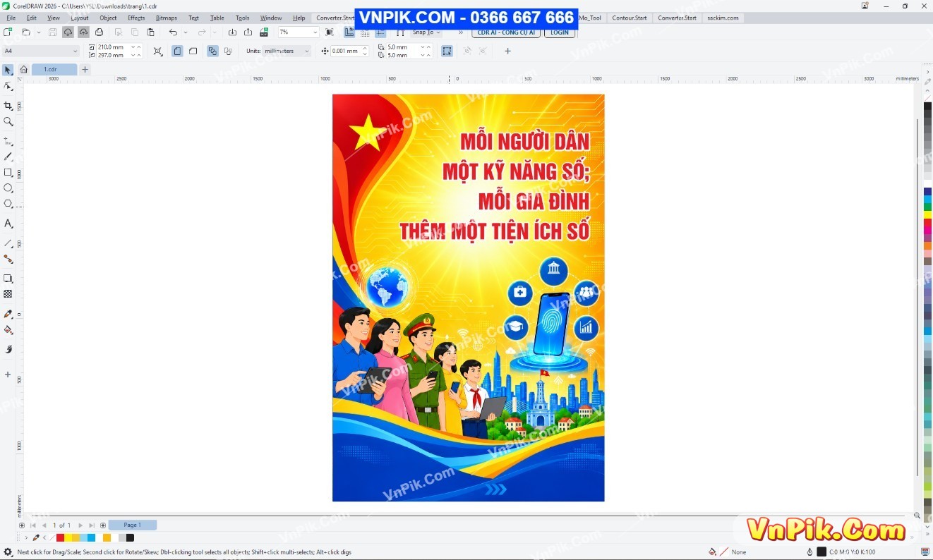Toggle the full-screen preview button
Image resolution: width=933 pixels, height=560 pixels.
tap(330, 32)
